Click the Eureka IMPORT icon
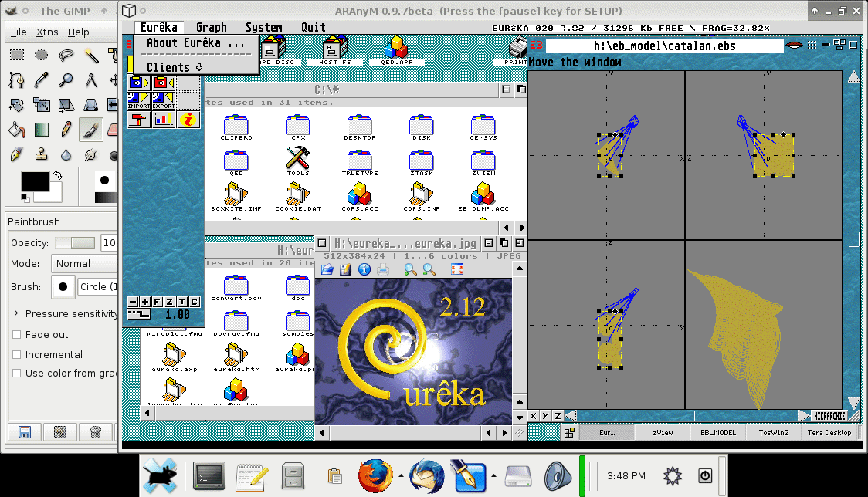Screen dimensions: 868x497 tap(138, 101)
